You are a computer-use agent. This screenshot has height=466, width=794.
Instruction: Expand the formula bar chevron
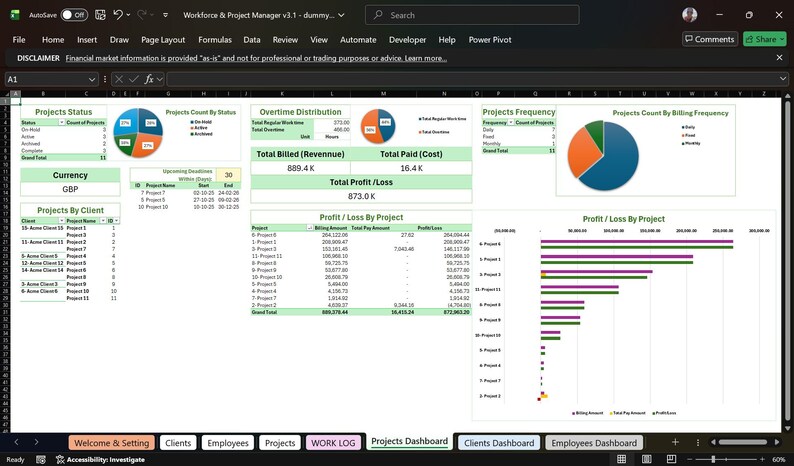point(782,79)
